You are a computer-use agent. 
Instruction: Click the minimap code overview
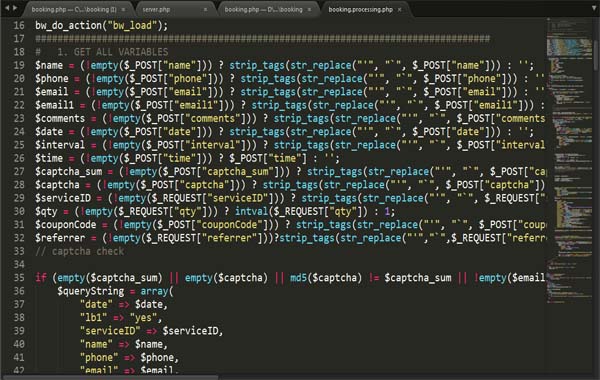(x=569, y=161)
